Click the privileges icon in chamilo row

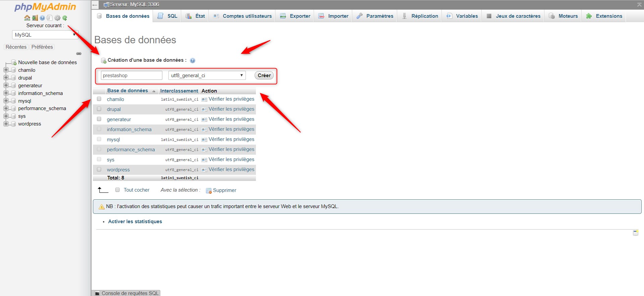204,99
